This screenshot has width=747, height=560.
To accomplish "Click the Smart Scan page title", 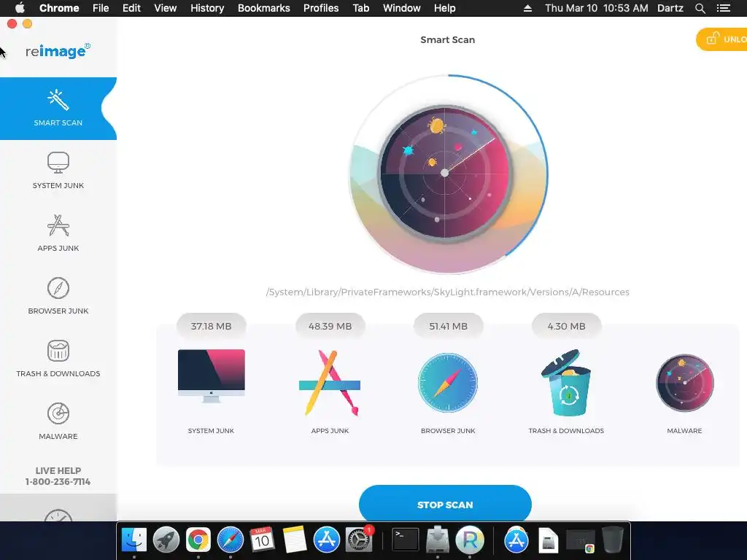I will point(447,39).
